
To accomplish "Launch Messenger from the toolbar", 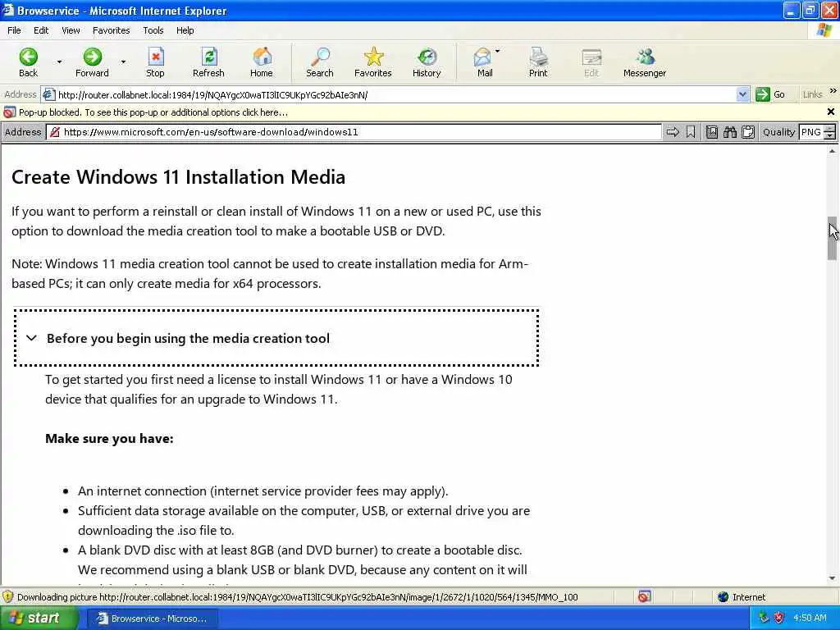I will [645, 62].
